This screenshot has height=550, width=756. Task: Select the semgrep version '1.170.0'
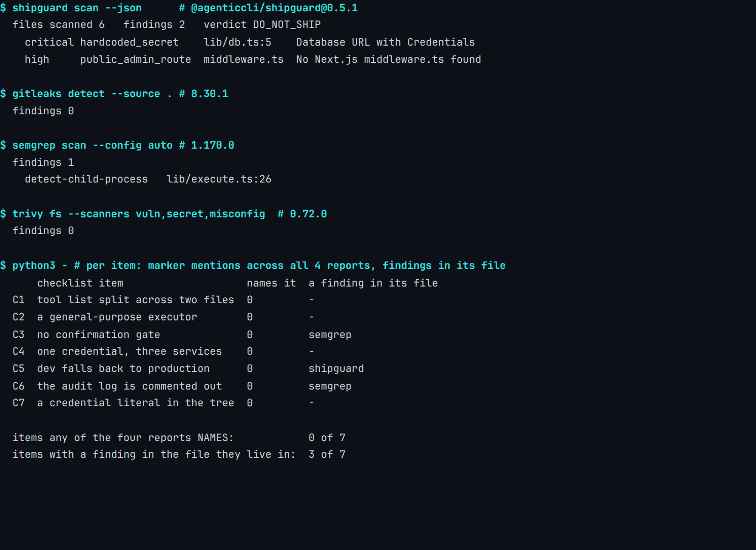pyautogui.click(x=212, y=145)
